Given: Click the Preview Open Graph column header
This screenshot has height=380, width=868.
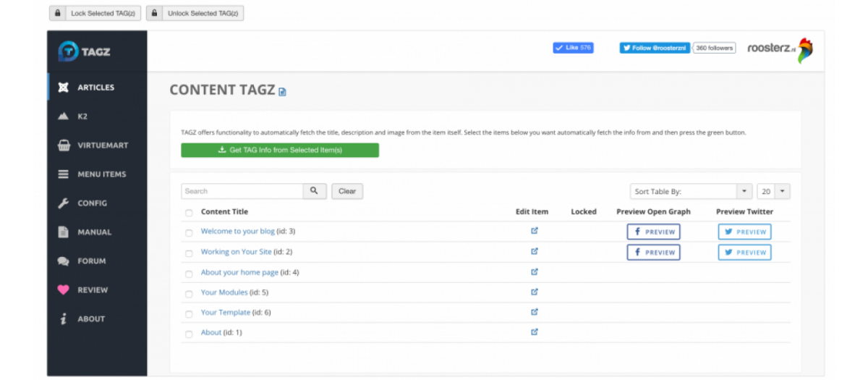Looking at the screenshot, I should point(653,212).
